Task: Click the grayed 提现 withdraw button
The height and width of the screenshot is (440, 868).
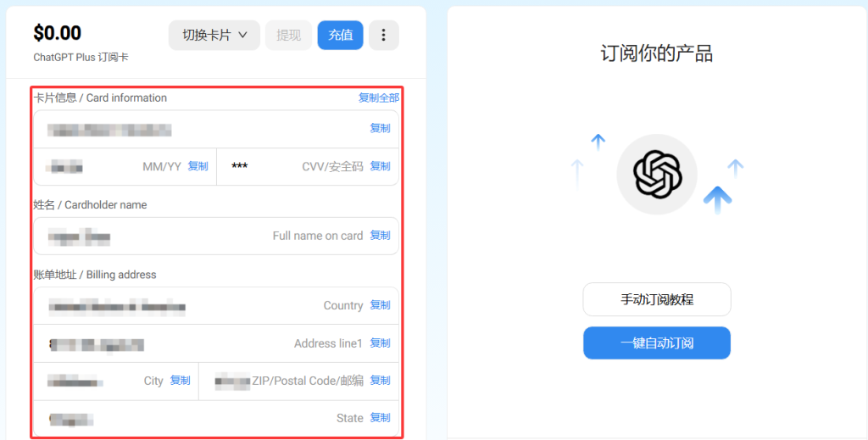Action: click(x=288, y=36)
